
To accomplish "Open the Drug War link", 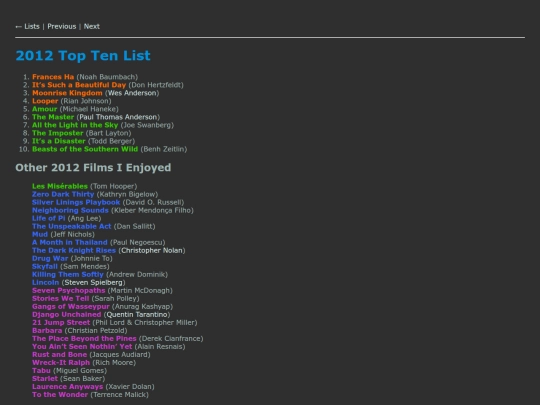I will (50, 258).
